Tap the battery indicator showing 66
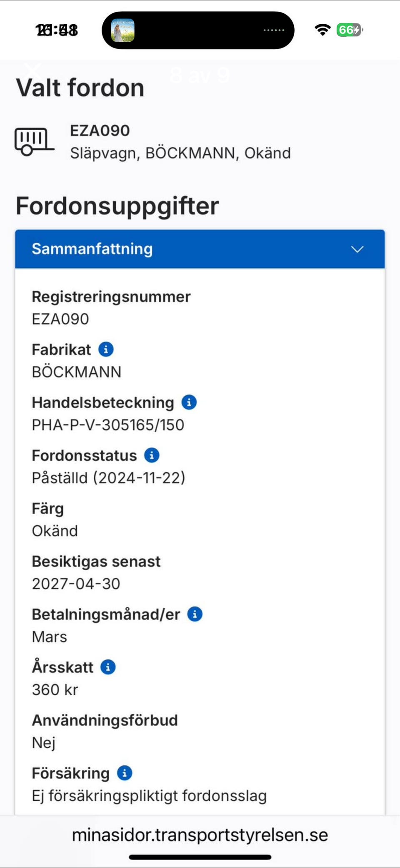The width and height of the screenshot is (400, 868). 349,30
